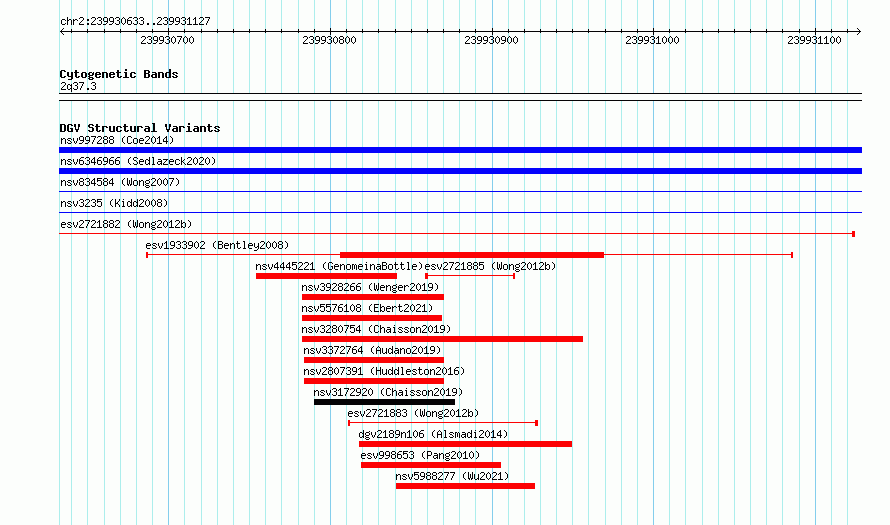The height and width of the screenshot is (525, 890).
Task: Click the thin red line under esv2721883
Action: point(443,423)
